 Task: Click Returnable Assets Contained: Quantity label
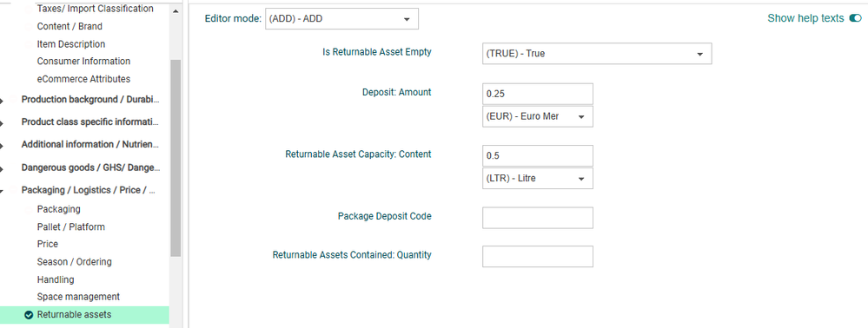tap(352, 255)
